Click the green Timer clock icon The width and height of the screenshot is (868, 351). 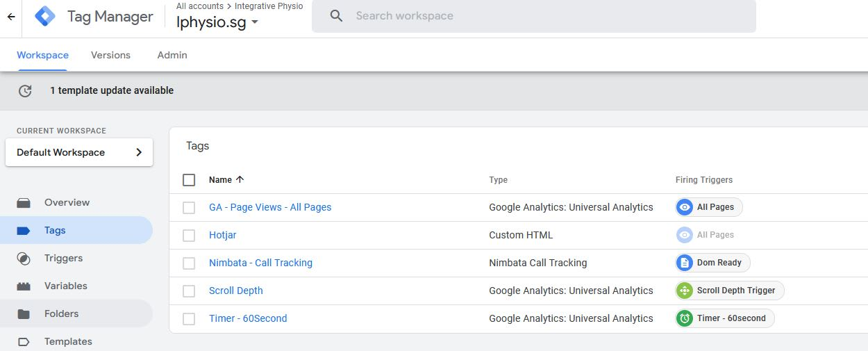tap(685, 318)
